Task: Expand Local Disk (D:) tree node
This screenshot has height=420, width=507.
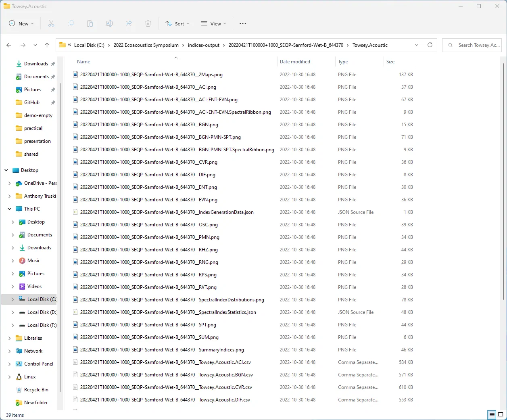Action: tap(13, 312)
